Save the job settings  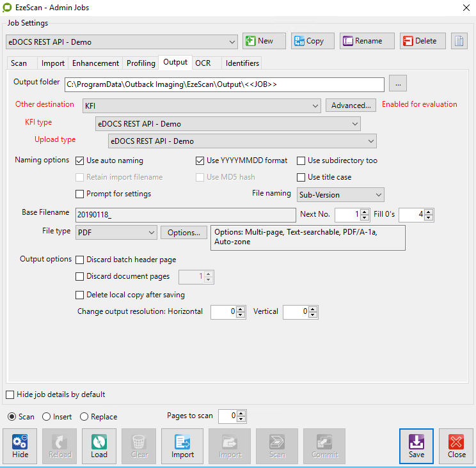click(416, 446)
